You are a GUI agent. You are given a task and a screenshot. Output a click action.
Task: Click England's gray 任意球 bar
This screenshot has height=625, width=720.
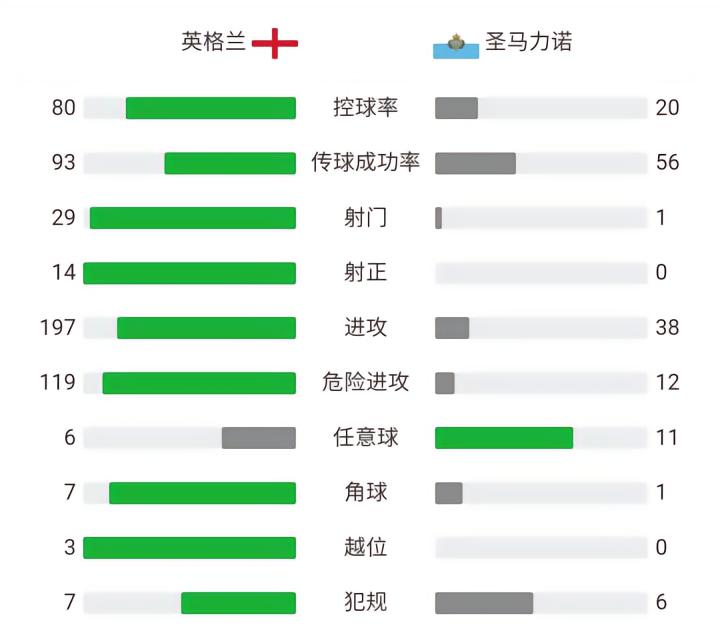(x=258, y=438)
